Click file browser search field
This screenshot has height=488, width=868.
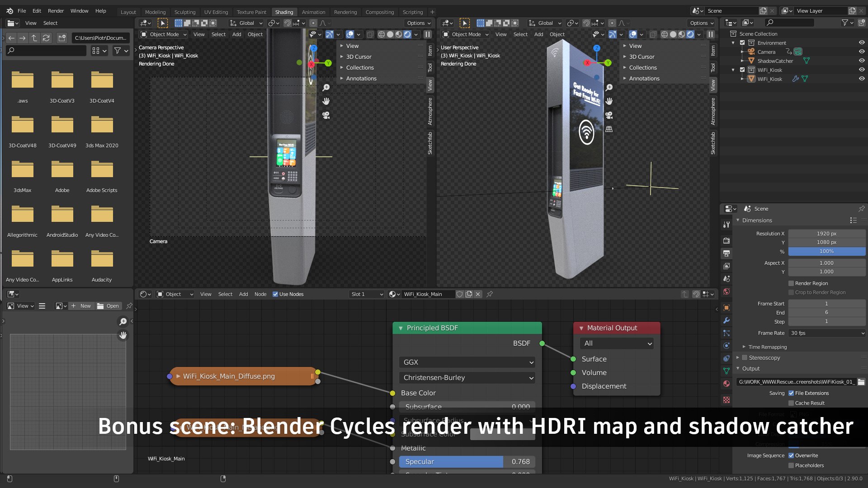(46, 51)
